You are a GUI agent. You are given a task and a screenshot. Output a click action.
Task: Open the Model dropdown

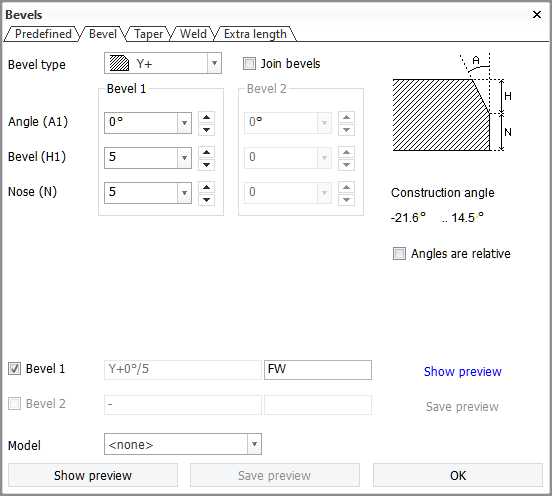coord(254,444)
